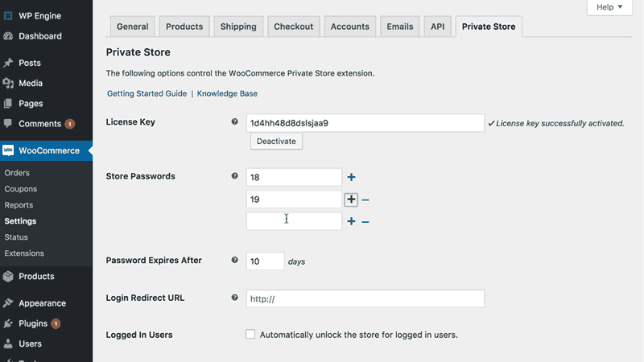The image size is (644, 362).
Task: Click the Pages icon in sidebar
Action: click(8, 104)
